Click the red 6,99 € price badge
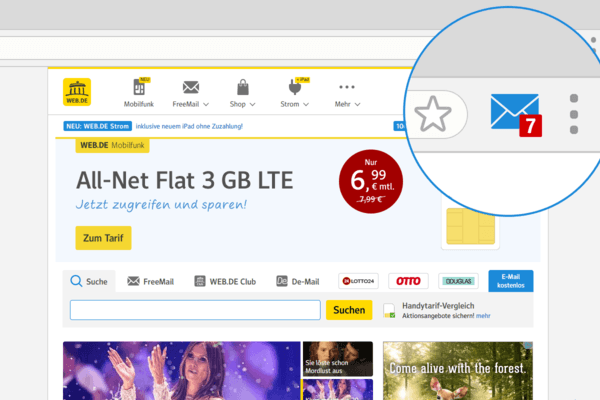Screen dimensions: 600x400 (371, 181)
